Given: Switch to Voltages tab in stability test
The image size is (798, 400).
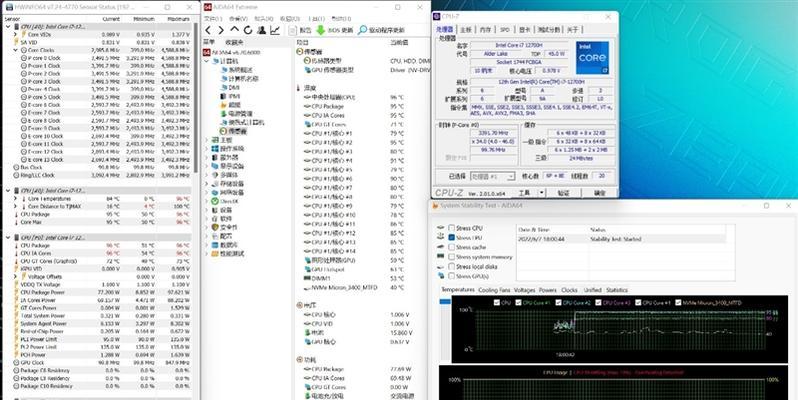Looking at the screenshot, I should pos(524,290).
